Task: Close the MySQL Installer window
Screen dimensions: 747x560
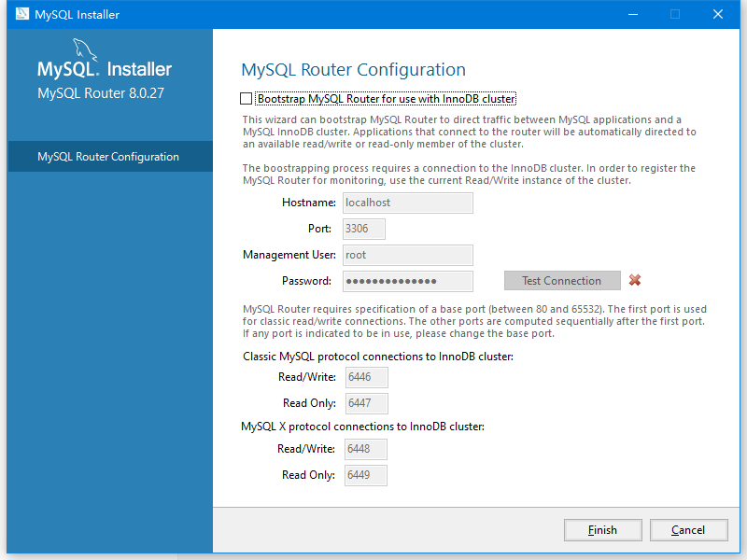Action: click(x=718, y=14)
